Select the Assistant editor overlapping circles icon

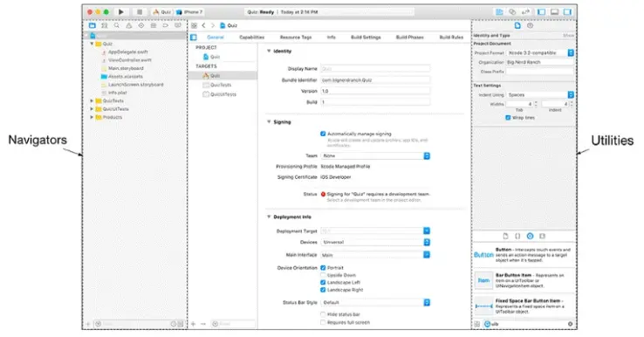click(x=512, y=12)
